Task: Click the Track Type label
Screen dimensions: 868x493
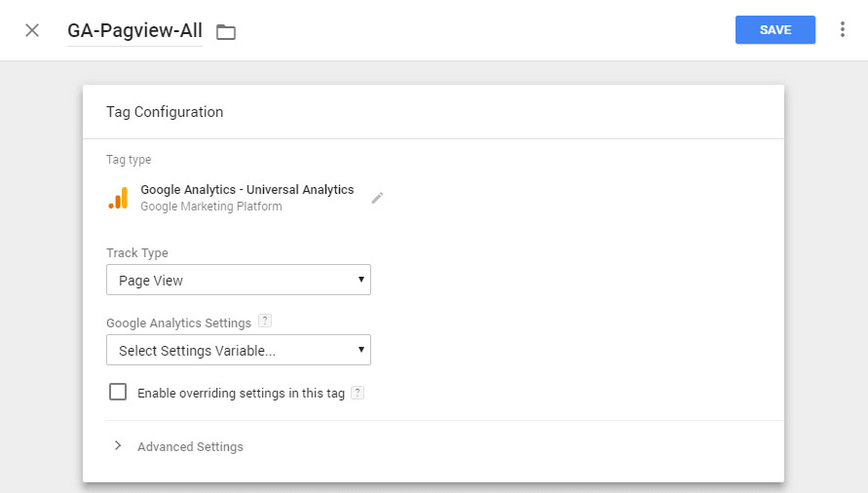Action: click(x=137, y=253)
